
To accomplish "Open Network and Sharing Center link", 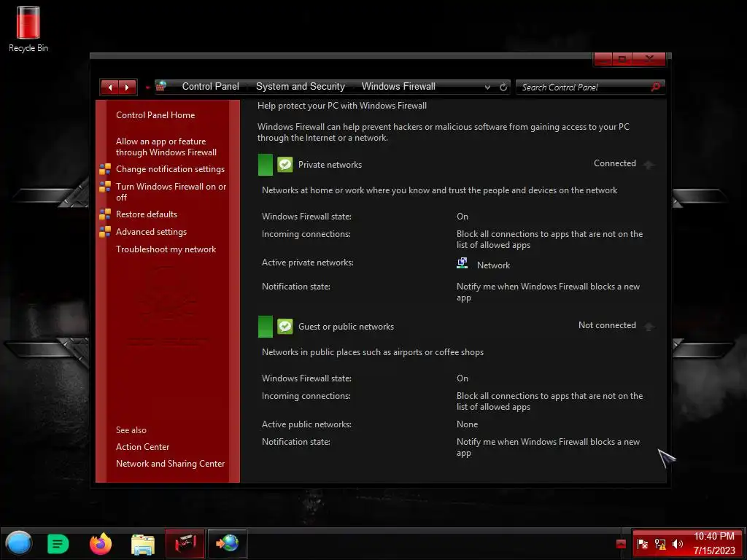I will (170, 463).
